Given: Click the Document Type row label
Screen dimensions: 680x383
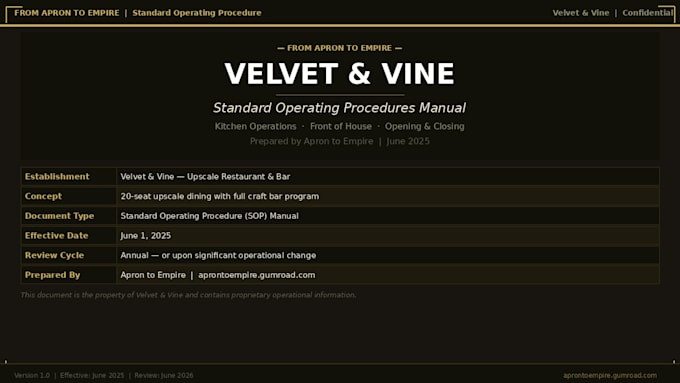Looking at the screenshot, I should [x=59, y=216].
